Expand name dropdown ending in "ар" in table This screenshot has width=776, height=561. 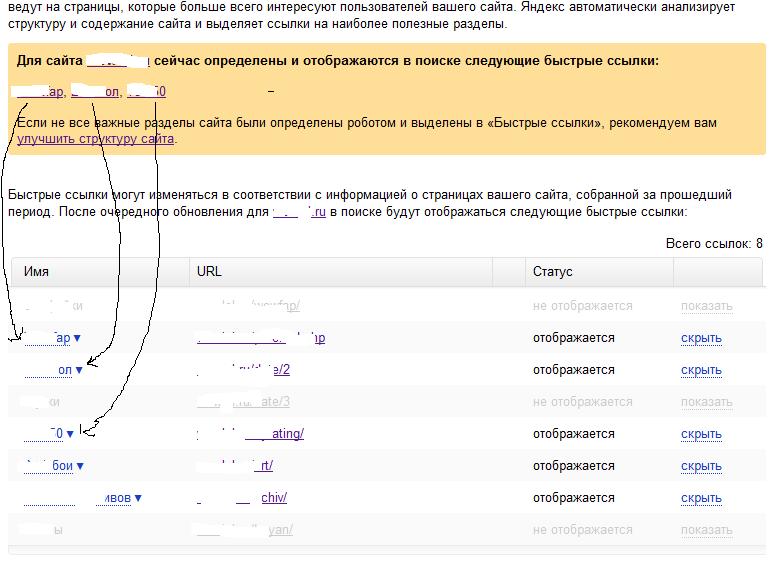(77, 338)
